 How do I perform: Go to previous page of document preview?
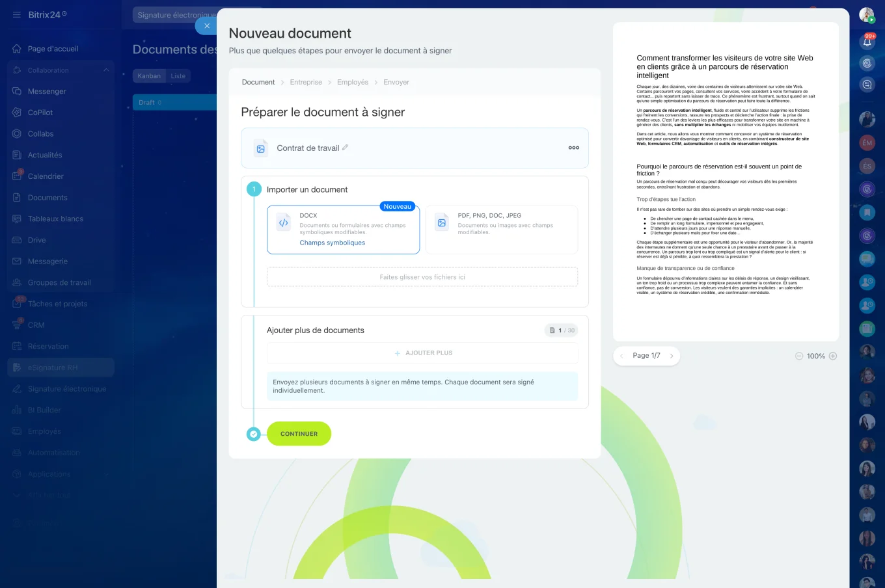point(621,356)
